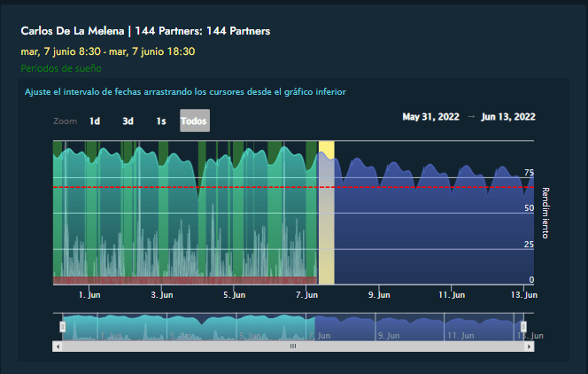The image size is (588, 374).
Task: Click the Zoom label
Action: pyautogui.click(x=66, y=121)
